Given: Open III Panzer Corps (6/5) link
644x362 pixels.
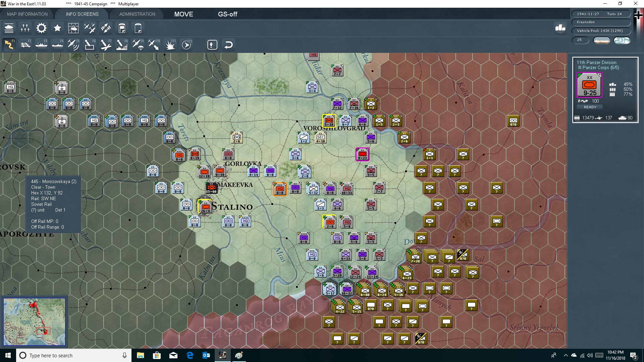Looking at the screenshot, I should point(599,68).
